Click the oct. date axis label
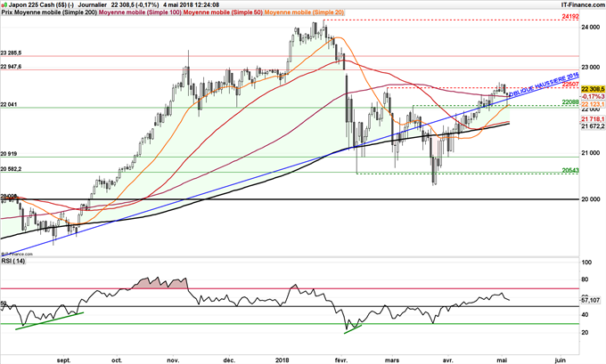Screen dimensions: 606x364 117,360
